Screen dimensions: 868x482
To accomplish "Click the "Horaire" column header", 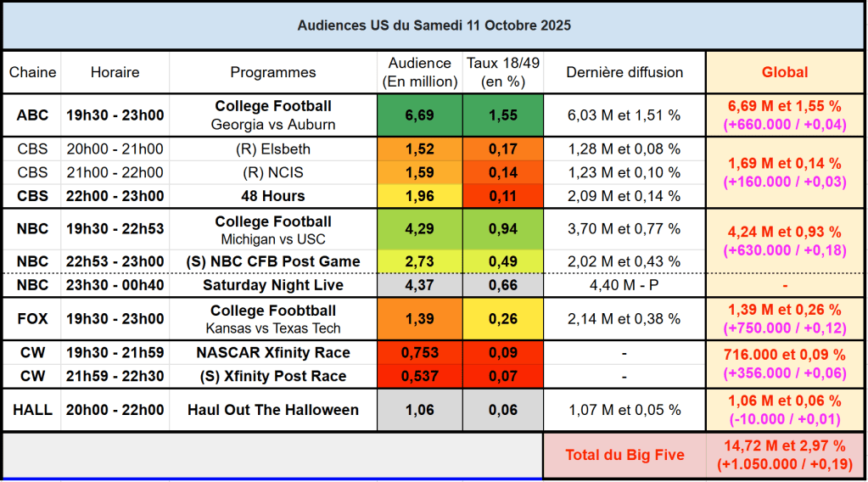I will pos(115,73).
